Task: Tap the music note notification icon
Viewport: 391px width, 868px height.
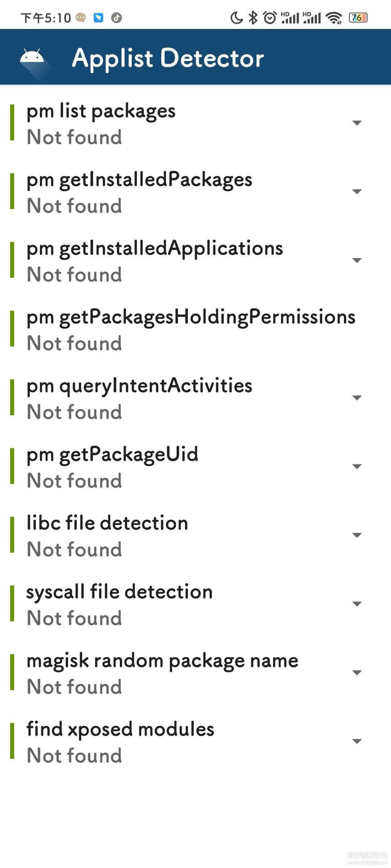Action: (116, 17)
